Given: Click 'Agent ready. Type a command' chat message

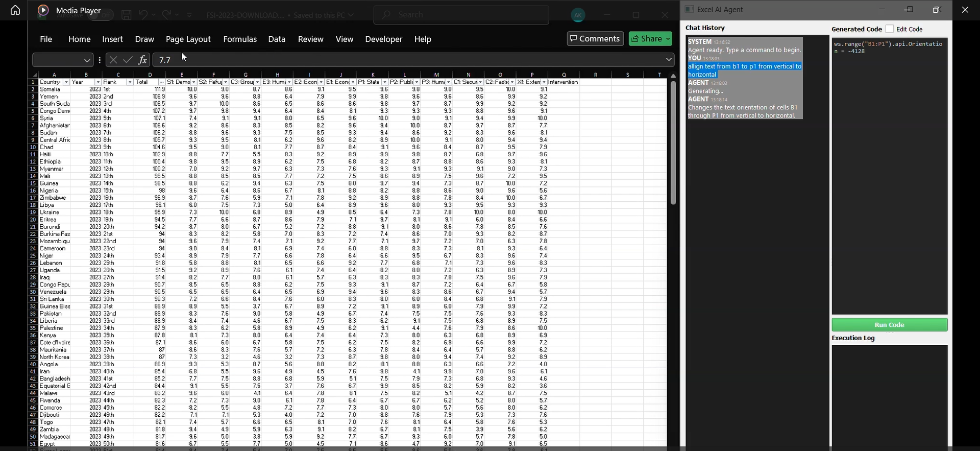Looking at the screenshot, I should [x=745, y=50].
